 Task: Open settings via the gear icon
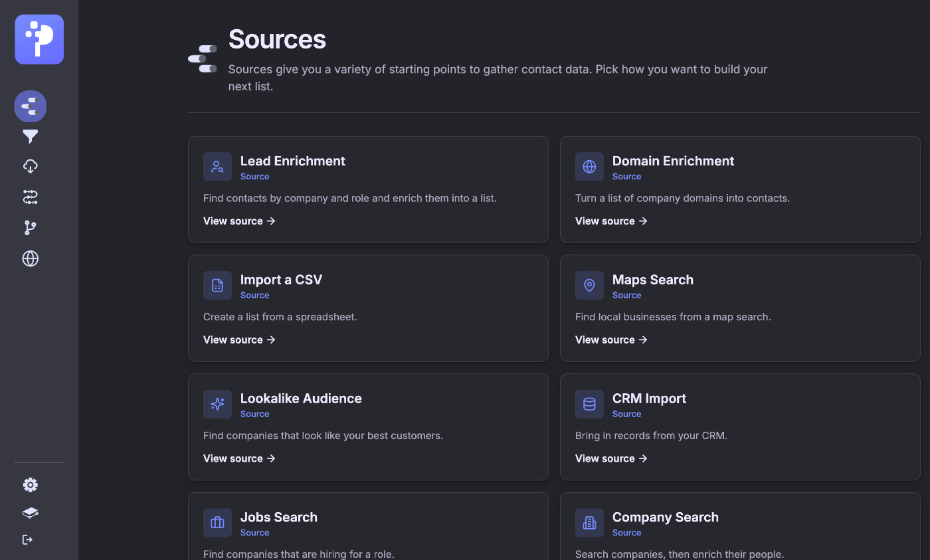coord(31,485)
